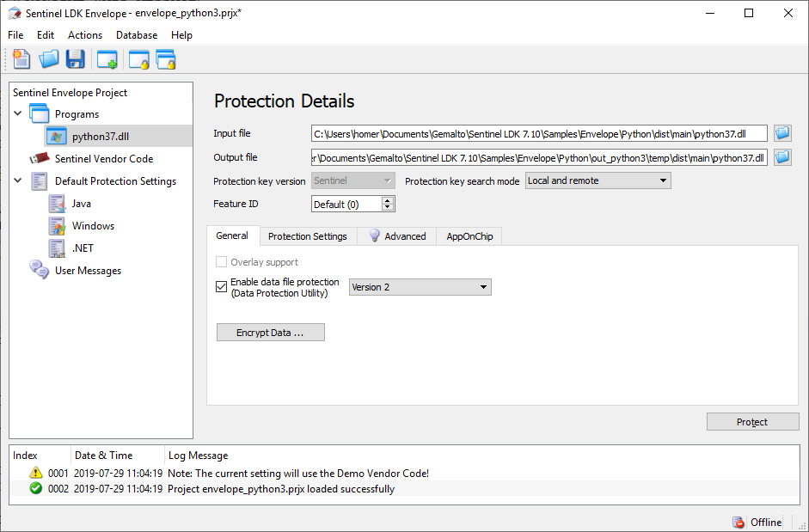This screenshot has width=809, height=532.
Task: Open an existing project file
Action: click(x=48, y=58)
